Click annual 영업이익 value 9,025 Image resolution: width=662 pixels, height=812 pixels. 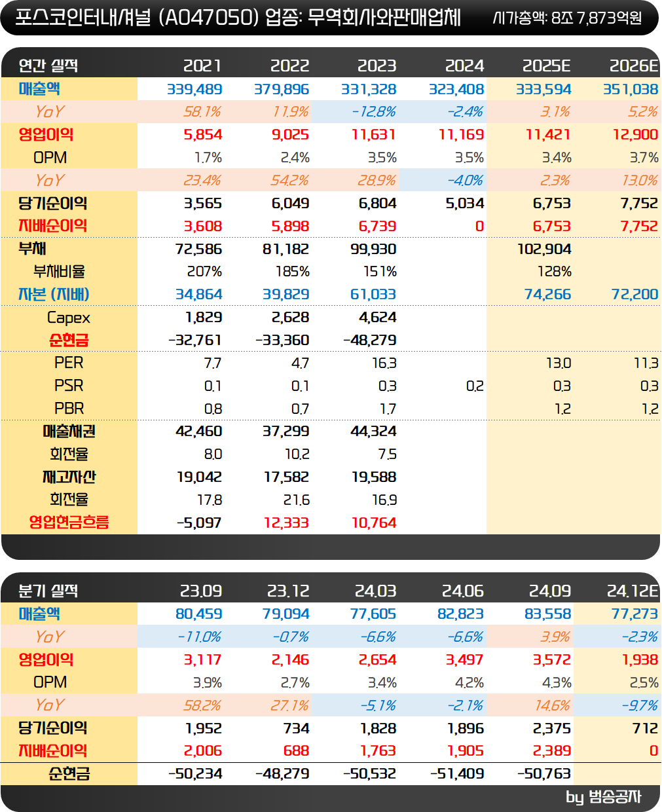pos(290,135)
